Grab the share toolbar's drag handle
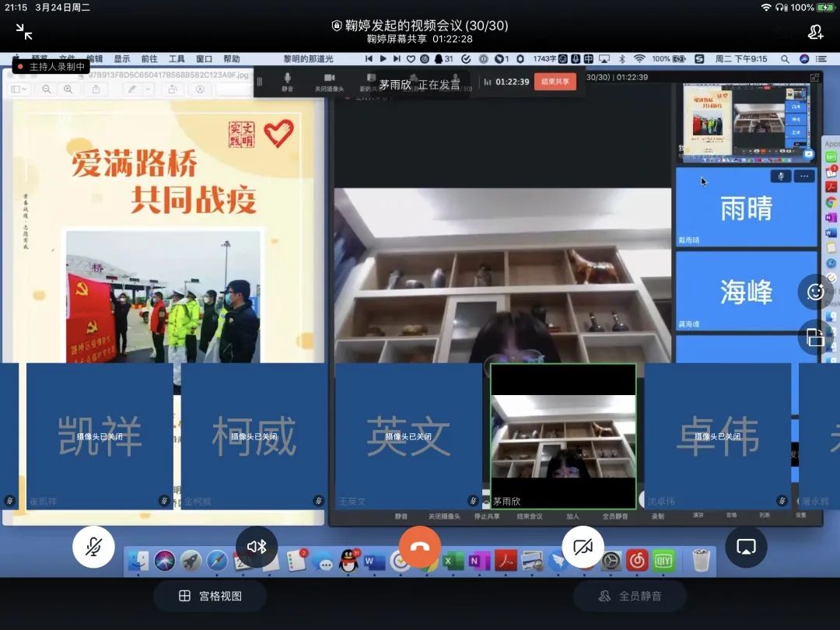The image size is (840, 630). click(x=260, y=82)
